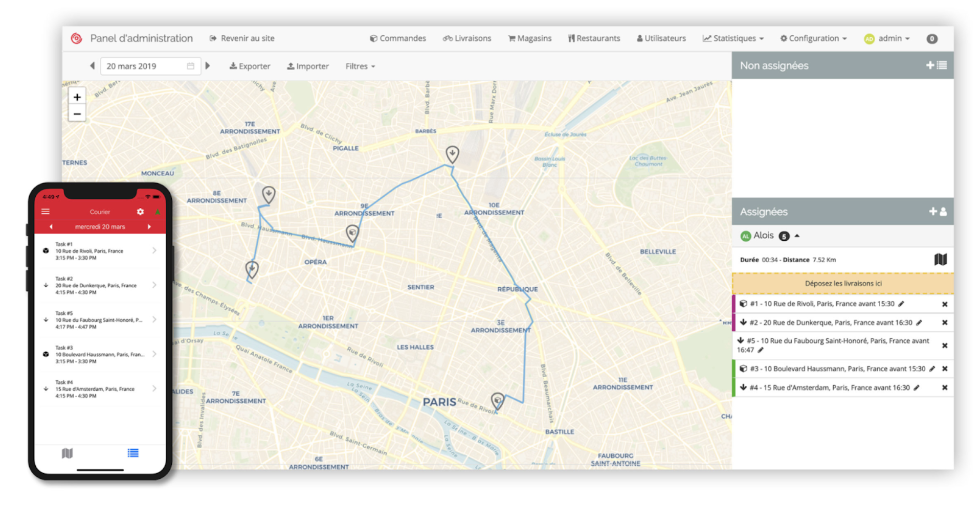Screen dimensions: 980x507
Task: Edit task #2 20 Rue de Dunkerque
Action: tap(919, 322)
